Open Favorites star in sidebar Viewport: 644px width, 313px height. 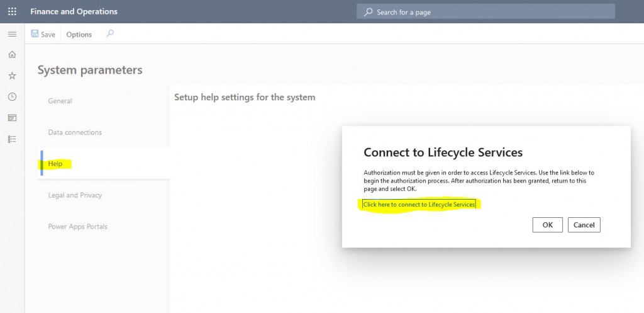point(13,76)
